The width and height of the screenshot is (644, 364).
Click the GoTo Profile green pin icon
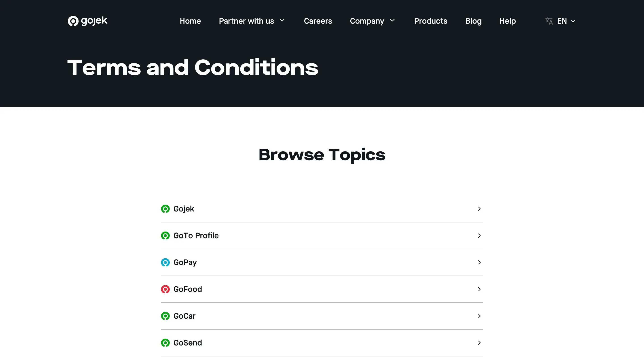coord(165,235)
